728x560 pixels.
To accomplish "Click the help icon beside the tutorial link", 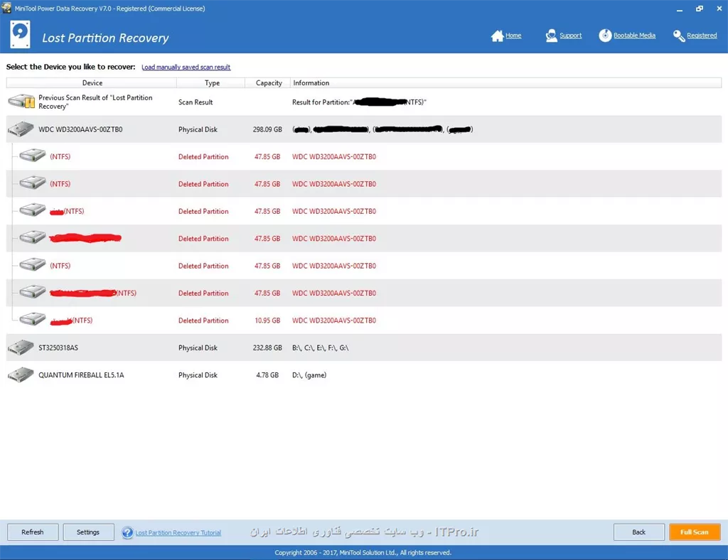I will click(x=127, y=532).
